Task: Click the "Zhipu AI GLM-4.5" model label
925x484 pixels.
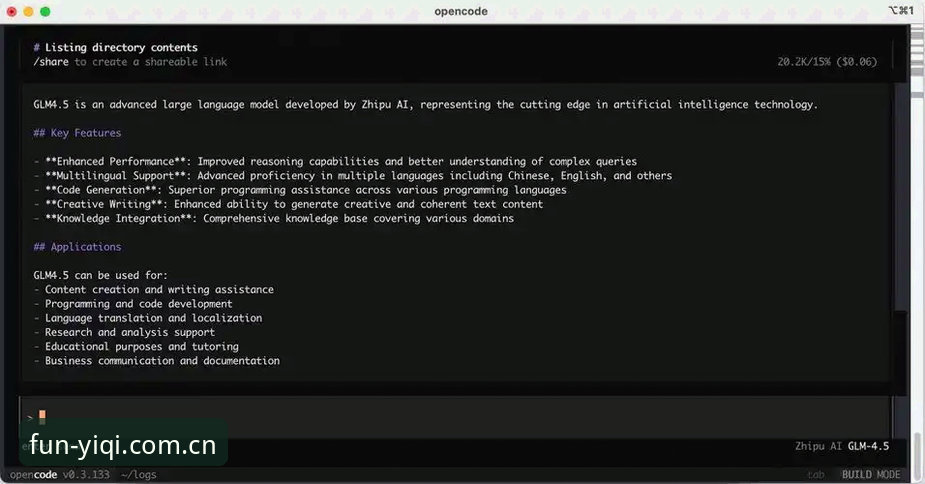Action: [842, 446]
